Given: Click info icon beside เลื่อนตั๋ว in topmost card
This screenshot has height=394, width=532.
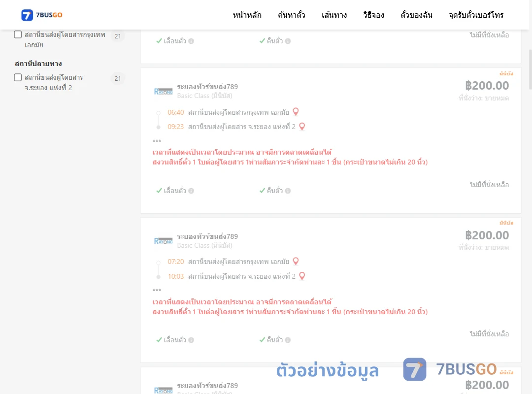Looking at the screenshot, I should [x=191, y=41].
